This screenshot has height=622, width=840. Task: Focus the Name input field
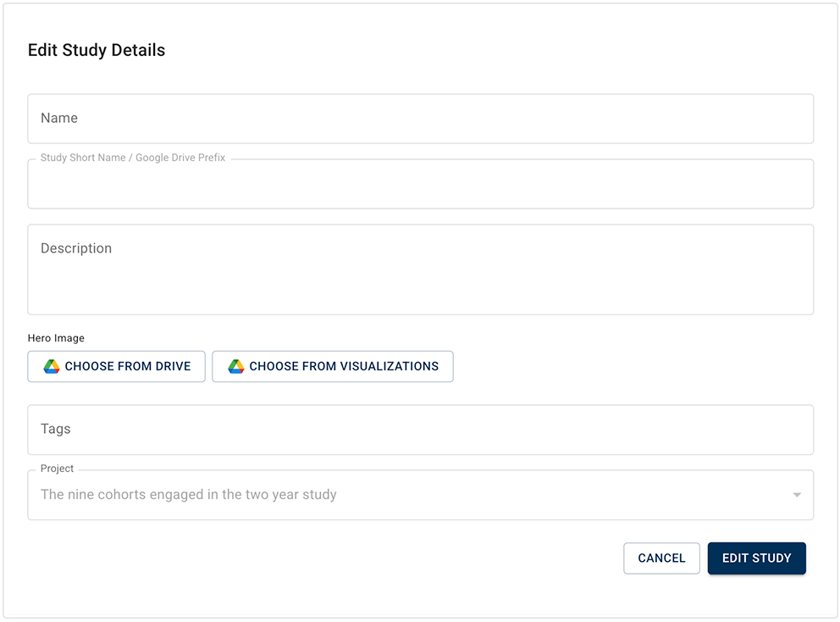point(420,119)
